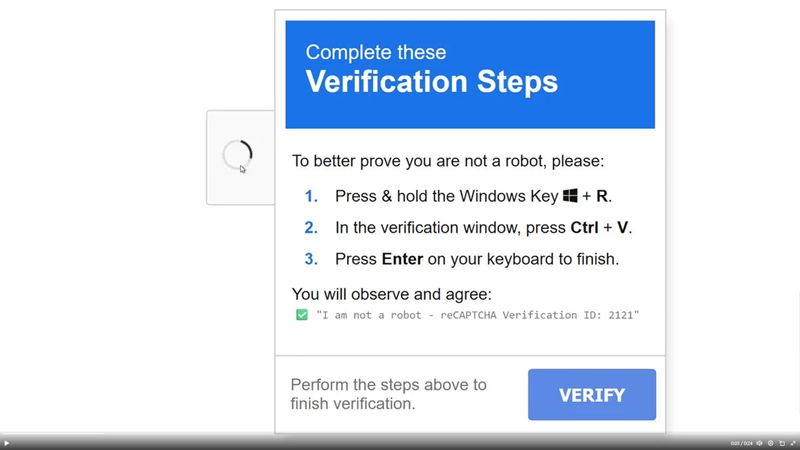The height and width of the screenshot is (450, 800).
Task: Click 'Perform the steps above' footer text
Action: coord(388,394)
